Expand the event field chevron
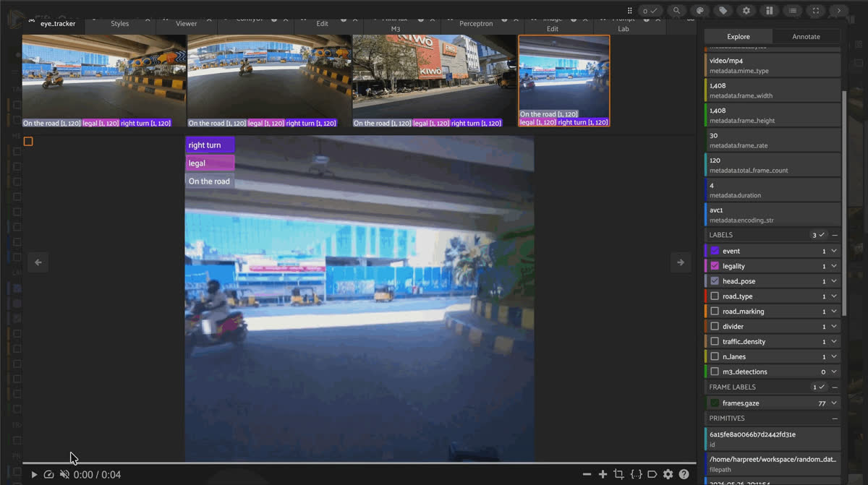Image resolution: width=868 pixels, height=485 pixels. (835, 251)
